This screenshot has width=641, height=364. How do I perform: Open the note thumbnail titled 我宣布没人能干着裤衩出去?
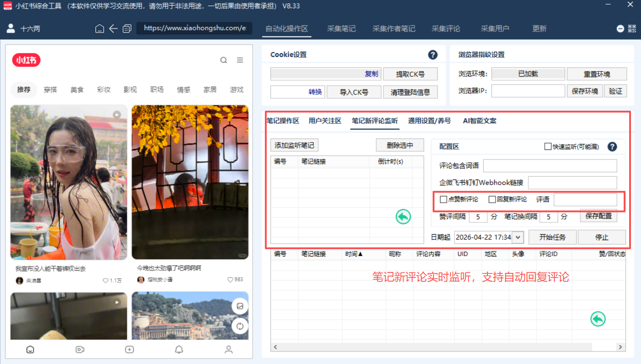coord(69,182)
